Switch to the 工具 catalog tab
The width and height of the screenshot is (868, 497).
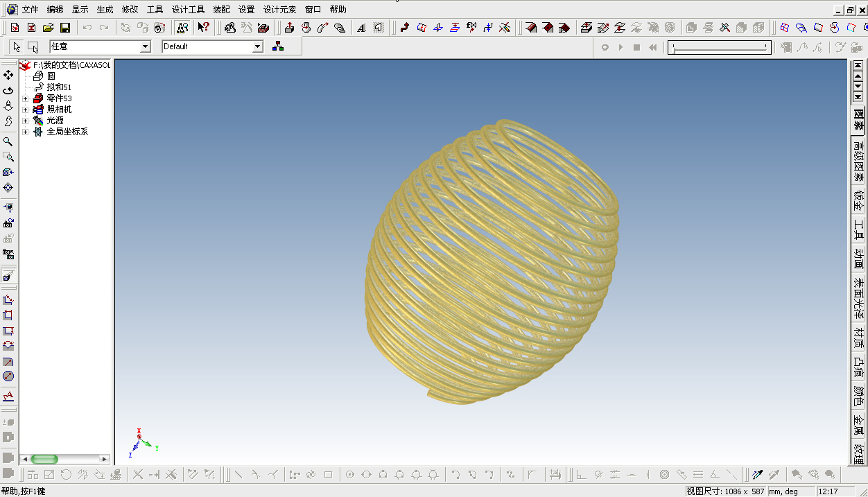[859, 230]
